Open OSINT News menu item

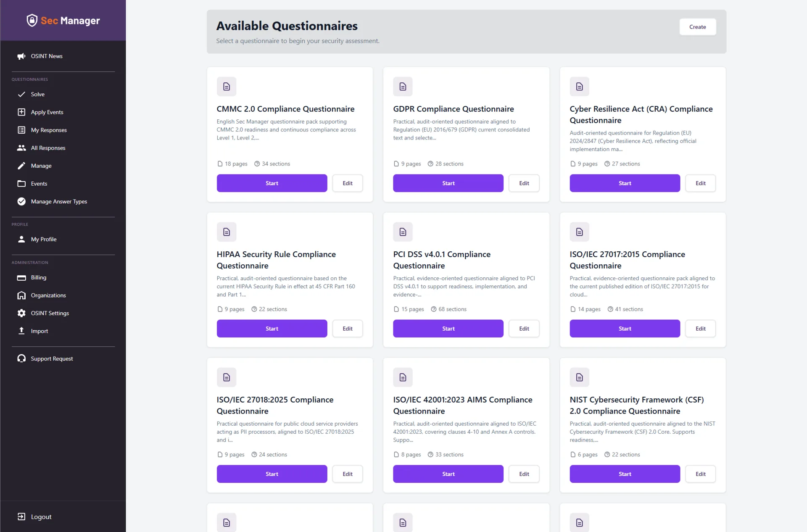click(63, 56)
